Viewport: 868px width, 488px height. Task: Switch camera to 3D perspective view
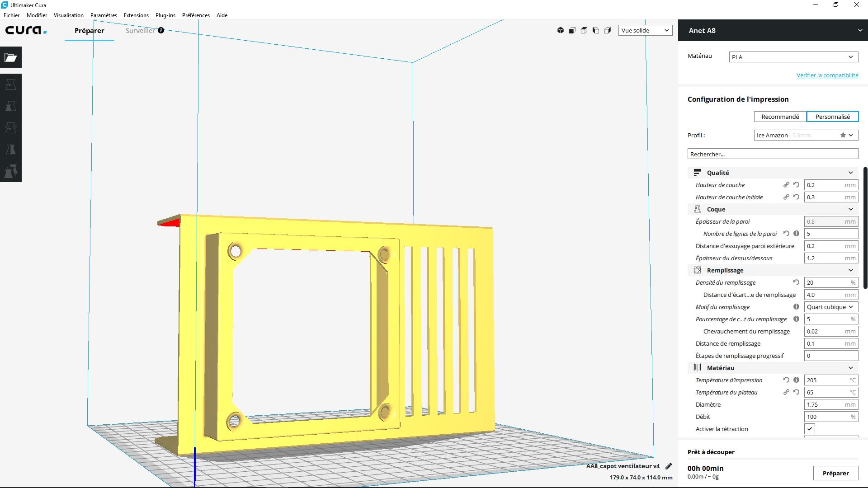(560, 30)
